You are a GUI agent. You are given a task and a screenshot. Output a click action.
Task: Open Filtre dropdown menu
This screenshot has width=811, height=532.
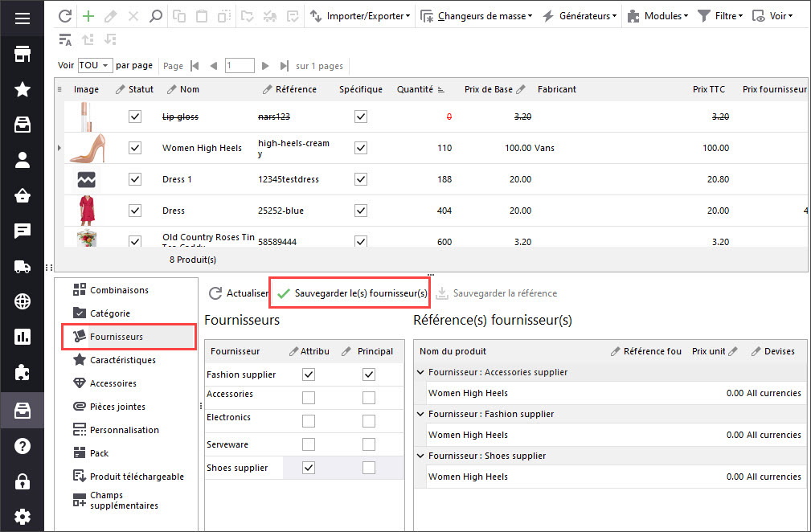720,16
